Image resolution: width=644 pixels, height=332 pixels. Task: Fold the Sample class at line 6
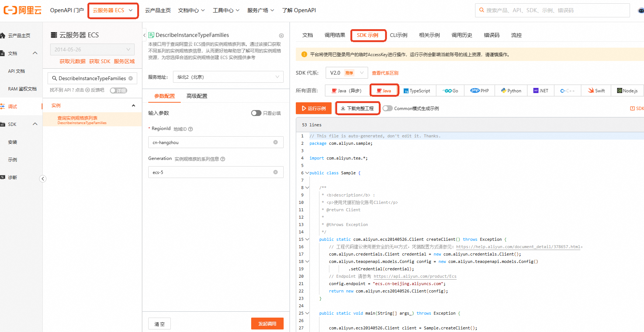[307, 173]
